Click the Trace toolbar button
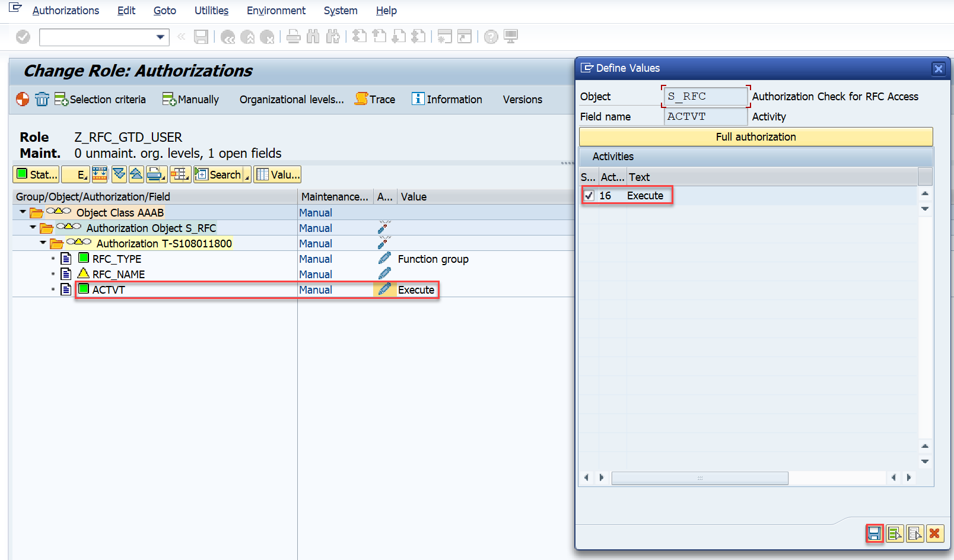954x560 pixels. [x=375, y=99]
